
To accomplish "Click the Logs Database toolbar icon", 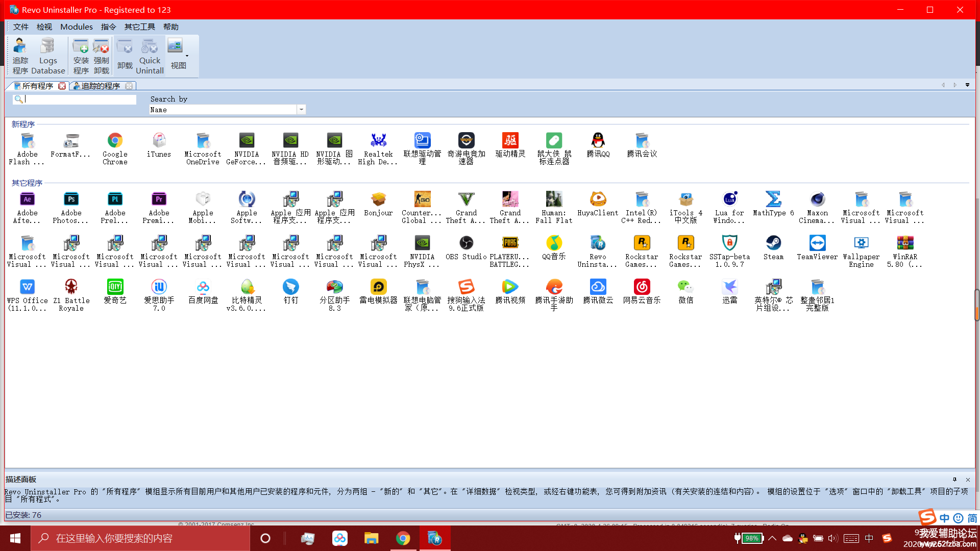I will coord(48,56).
